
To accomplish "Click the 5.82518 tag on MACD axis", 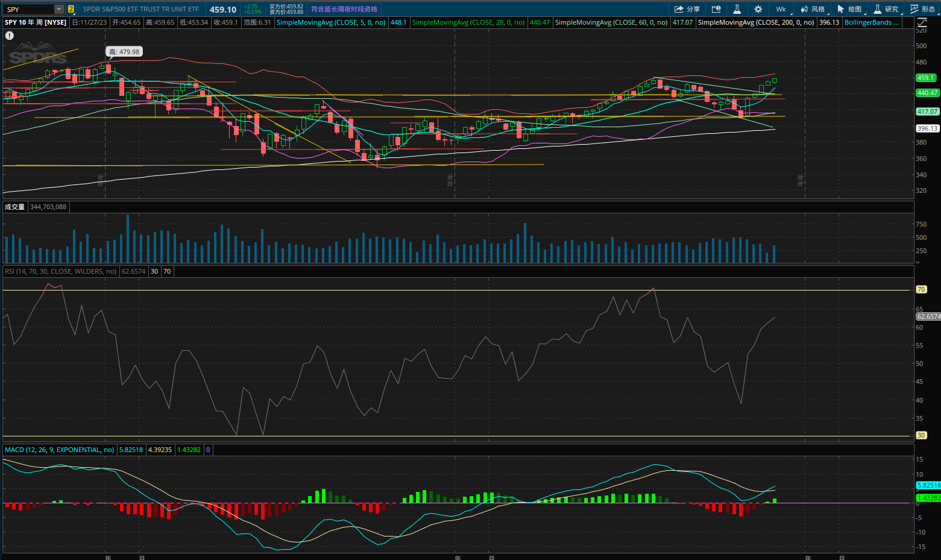I will (928, 485).
